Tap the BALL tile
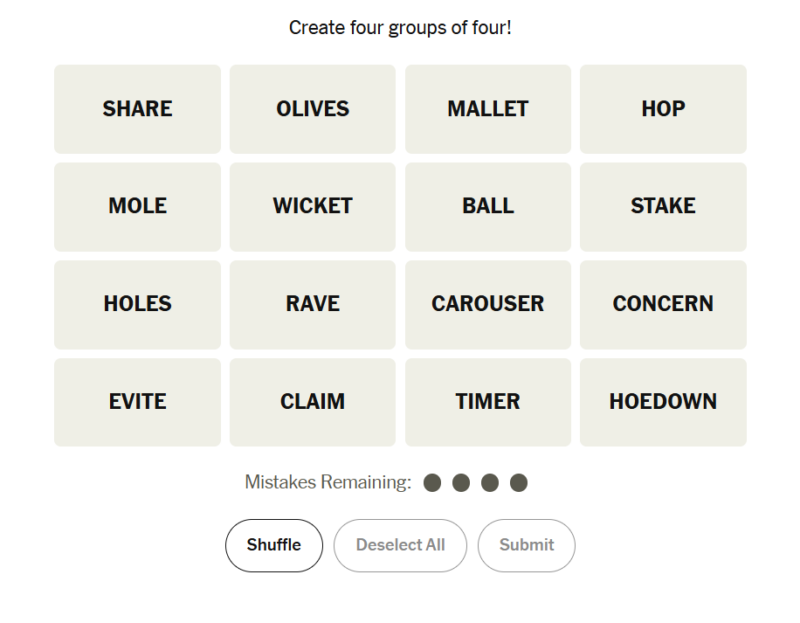 (x=488, y=207)
